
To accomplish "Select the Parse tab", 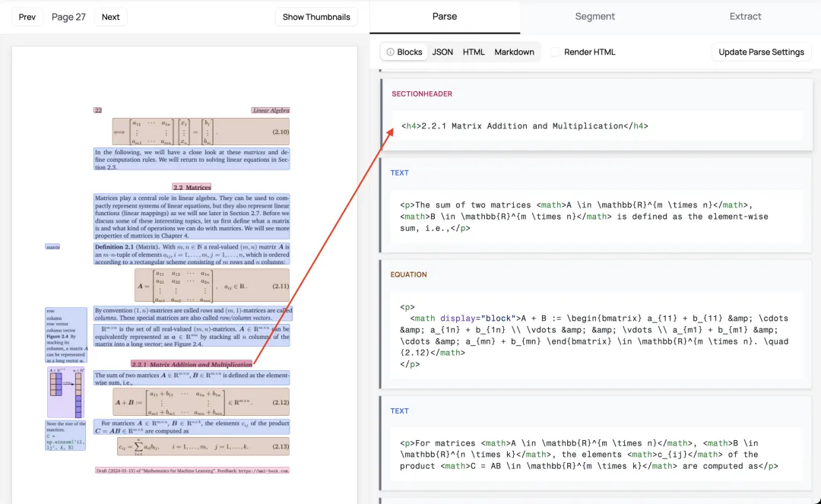I will pos(445,16).
